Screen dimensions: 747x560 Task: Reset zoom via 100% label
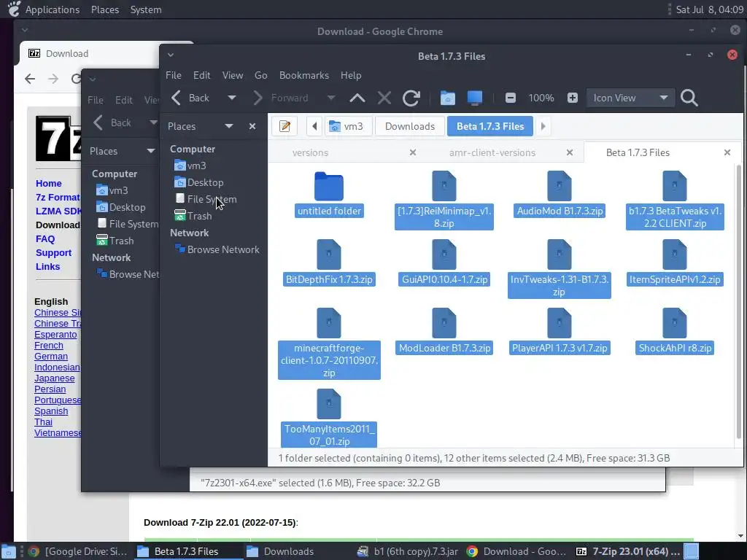click(x=541, y=98)
